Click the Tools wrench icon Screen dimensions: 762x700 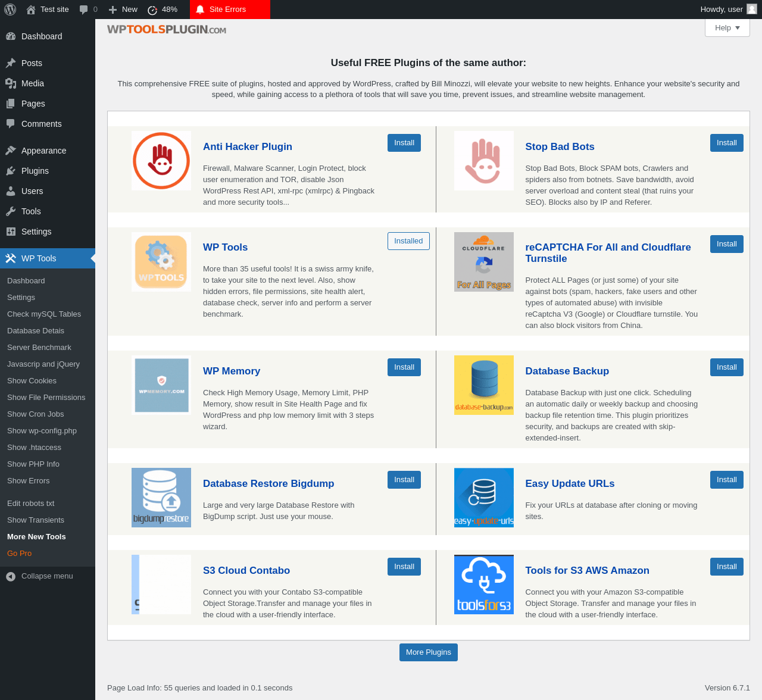click(x=11, y=211)
